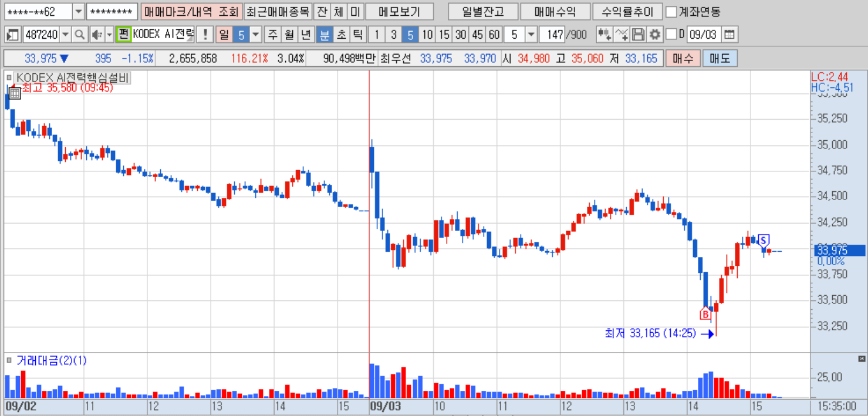Select the 잔 tab button
The image size is (868, 416).
pyautogui.click(x=322, y=12)
